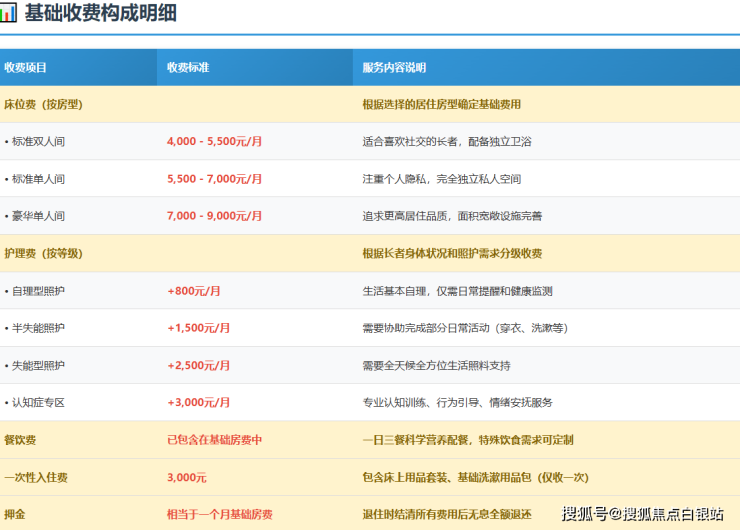Select the 床位费（按房型） category row
The height and width of the screenshot is (530, 740).
click(43, 104)
